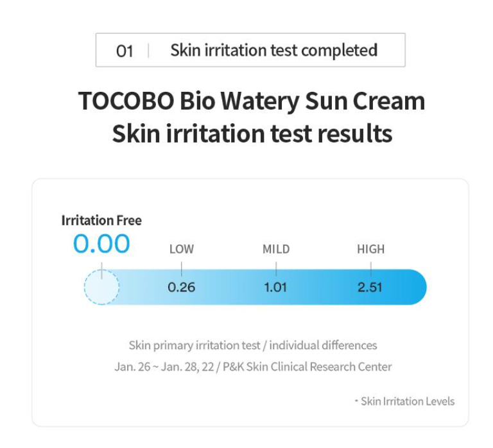Click the dashed circle marker at 0.00

(101, 287)
